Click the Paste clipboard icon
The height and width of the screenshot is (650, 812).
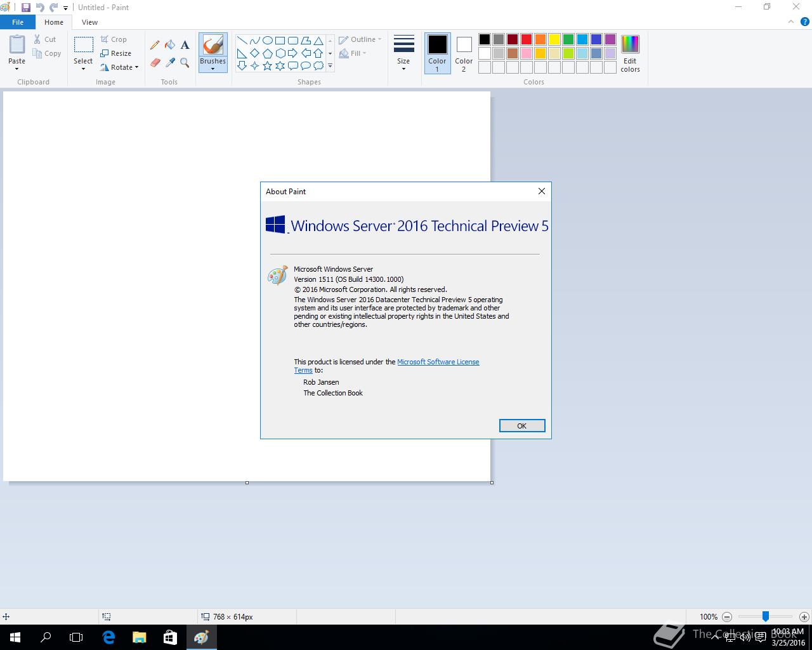pos(17,45)
